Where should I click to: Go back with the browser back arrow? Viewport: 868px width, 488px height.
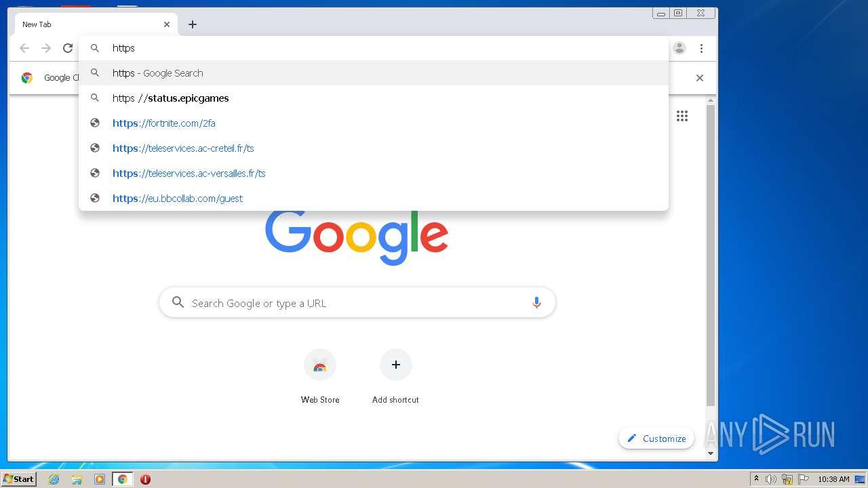coord(24,48)
